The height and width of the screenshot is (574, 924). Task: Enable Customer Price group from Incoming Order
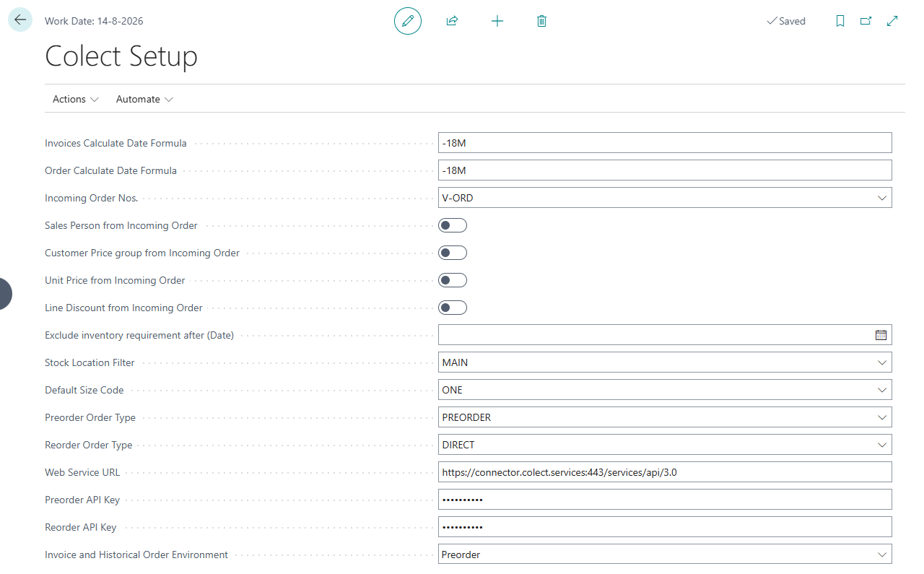point(453,253)
